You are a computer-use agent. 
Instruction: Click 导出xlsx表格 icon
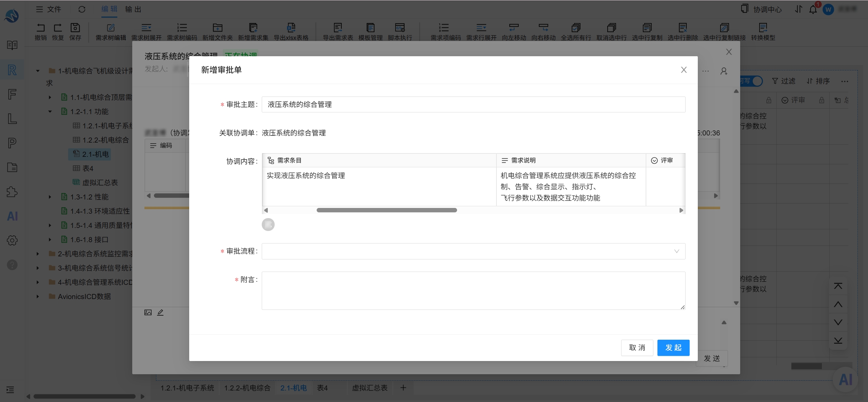[291, 28]
